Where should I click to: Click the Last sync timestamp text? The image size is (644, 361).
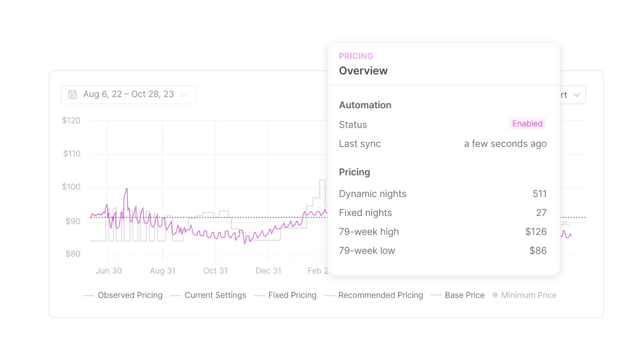tap(505, 143)
